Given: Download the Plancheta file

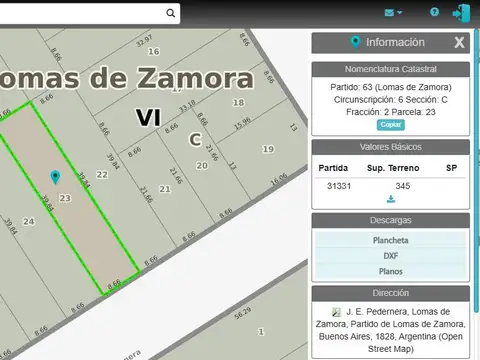Looking at the screenshot, I should click(x=391, y=240).
